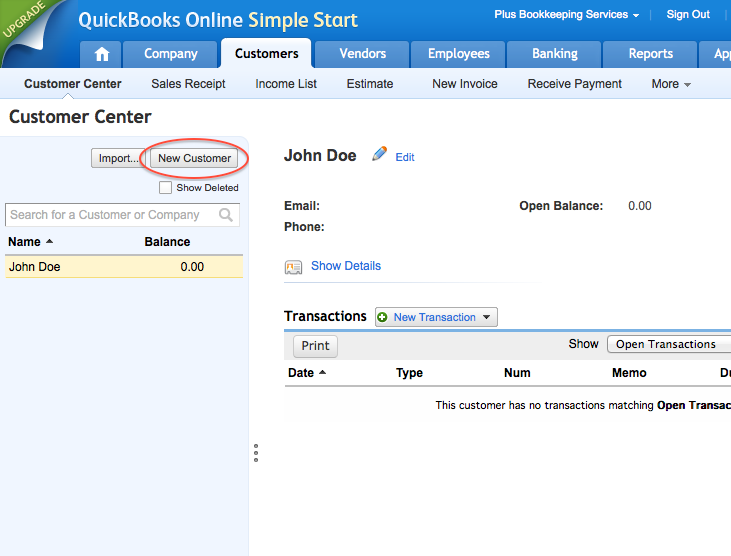The width and height of the screenshot is (731, 556).
Task: Toggle the Show Deleted checkbox
Action: 165,187
